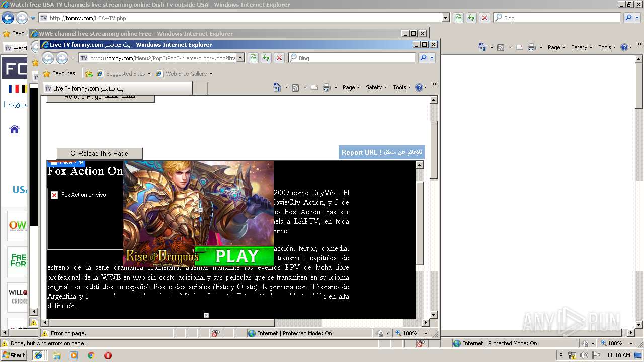The image size is (644, 362).
Task: Click Print icon in main window toolbar
Action: (x=532, y=47)
